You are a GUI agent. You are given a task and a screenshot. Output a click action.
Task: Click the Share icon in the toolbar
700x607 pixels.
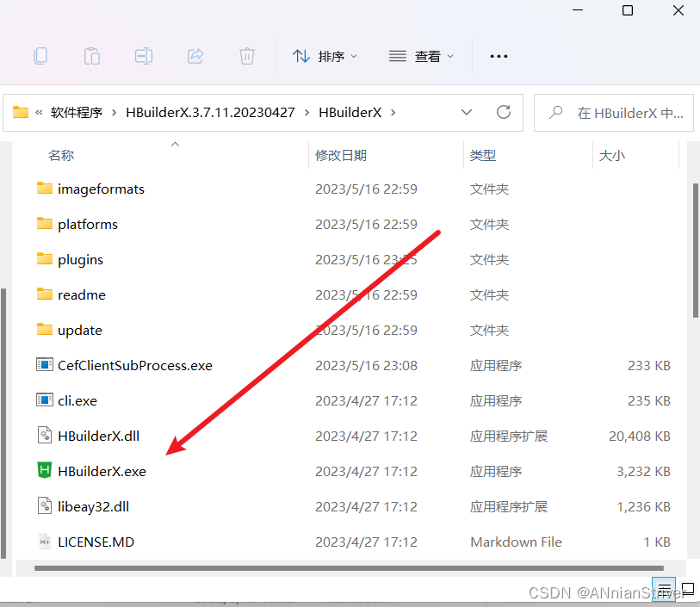(195, 57)
